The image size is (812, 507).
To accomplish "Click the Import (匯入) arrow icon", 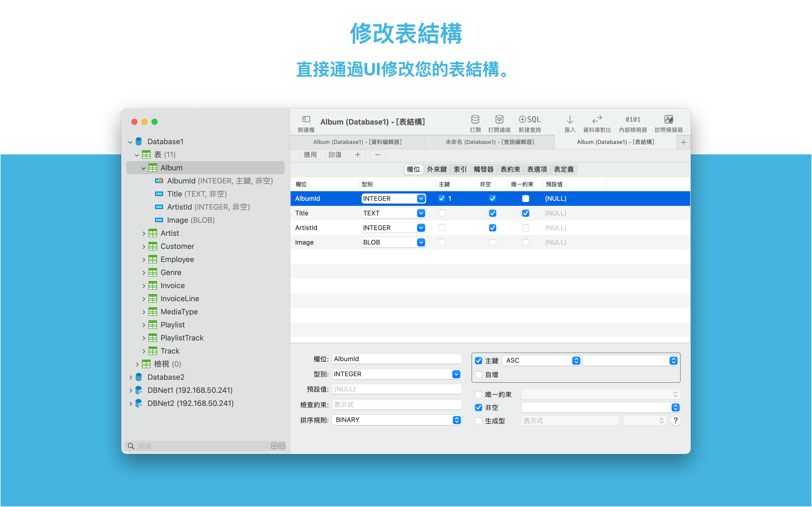I will pyautogui.click(x=570, y=119).
